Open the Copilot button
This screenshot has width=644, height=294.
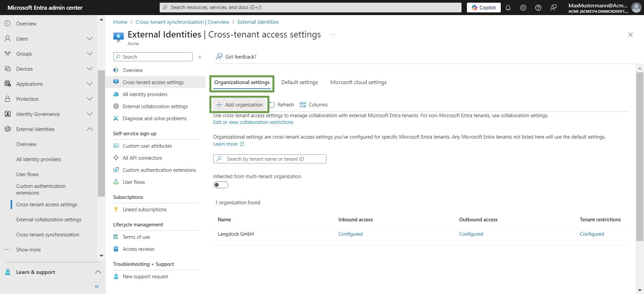[x=484, y=8]
